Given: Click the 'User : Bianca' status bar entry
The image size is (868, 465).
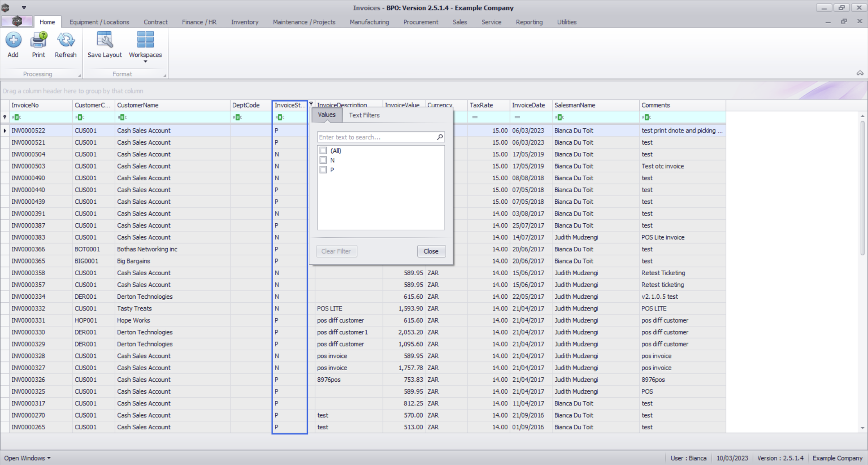Looking at the screenshot, I should pos(689,458).
